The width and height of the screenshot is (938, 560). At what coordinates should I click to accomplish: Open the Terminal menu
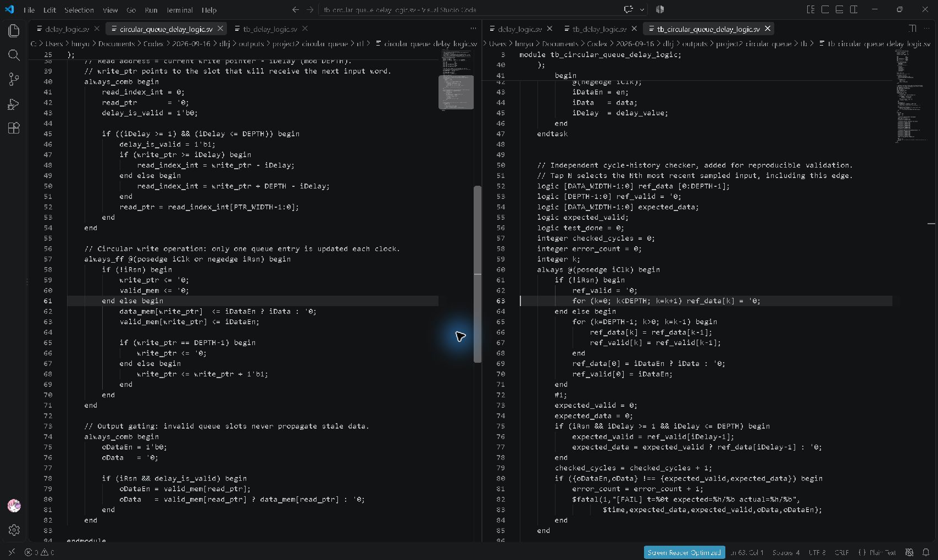[x=180, y=10]
